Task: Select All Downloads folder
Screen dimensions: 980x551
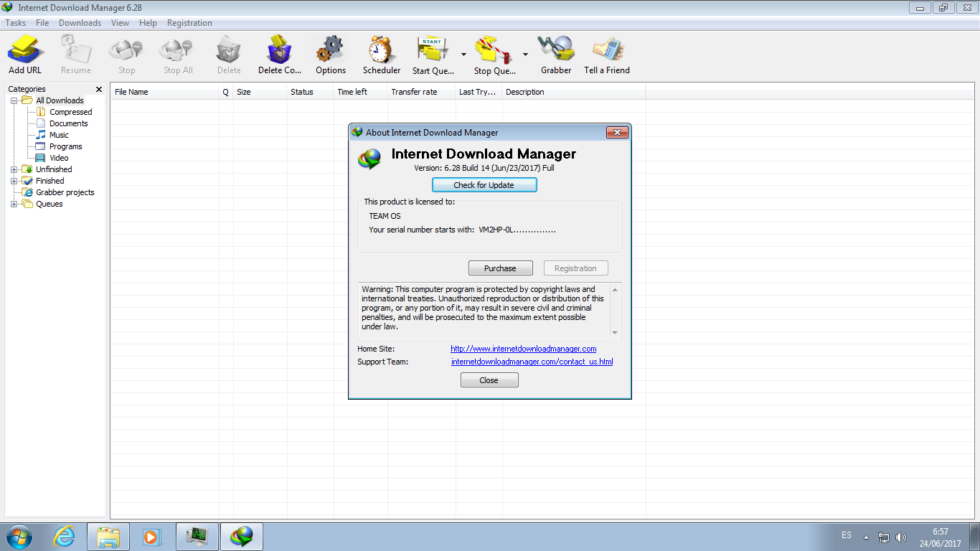Action: point(60,100)
